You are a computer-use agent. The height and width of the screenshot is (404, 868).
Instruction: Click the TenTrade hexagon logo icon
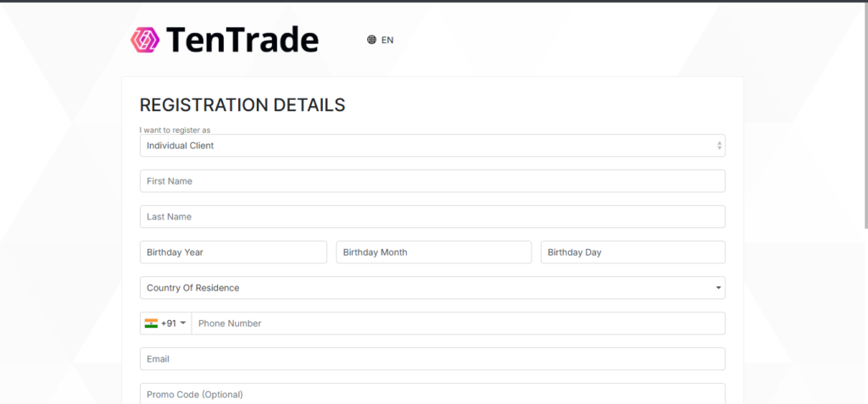coord(144,40)
